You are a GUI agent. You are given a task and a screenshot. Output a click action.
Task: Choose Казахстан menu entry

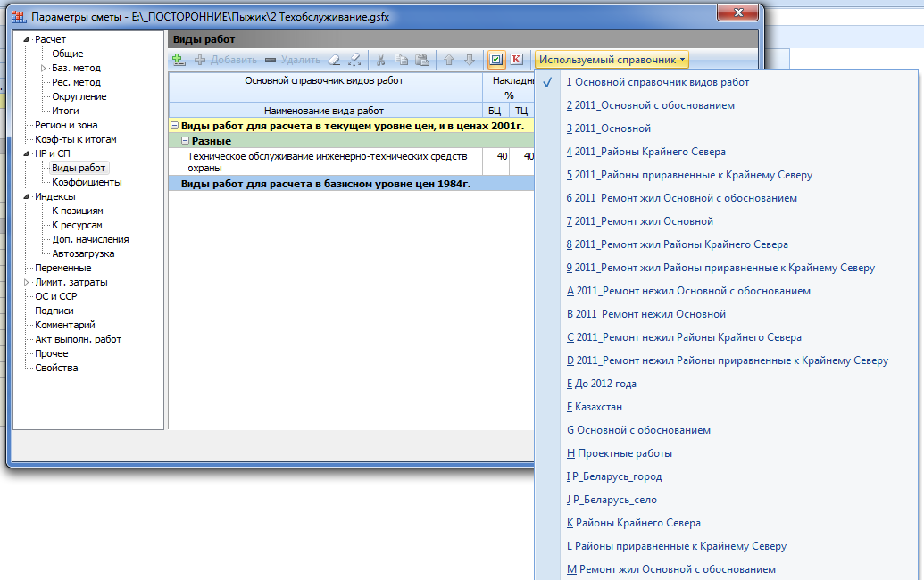click(x=595, y=407)
